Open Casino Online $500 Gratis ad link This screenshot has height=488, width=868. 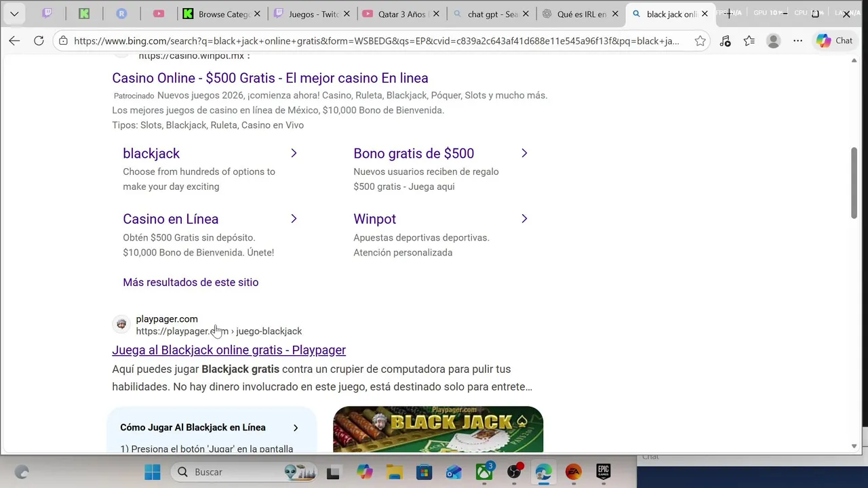[x=270, y=78]
